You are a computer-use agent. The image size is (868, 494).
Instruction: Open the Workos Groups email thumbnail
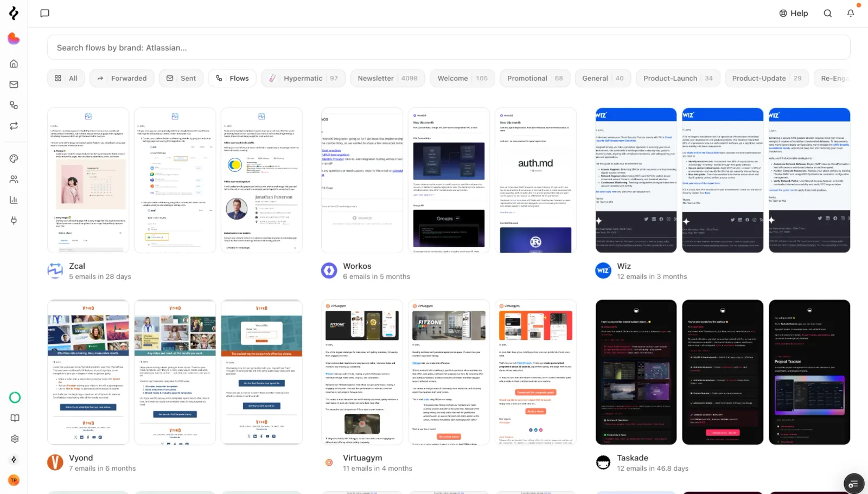click(x=449, y=180)
